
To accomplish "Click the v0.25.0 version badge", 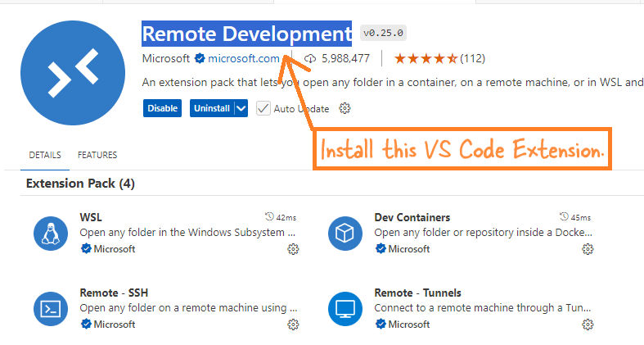I will (x=383, y=33).
